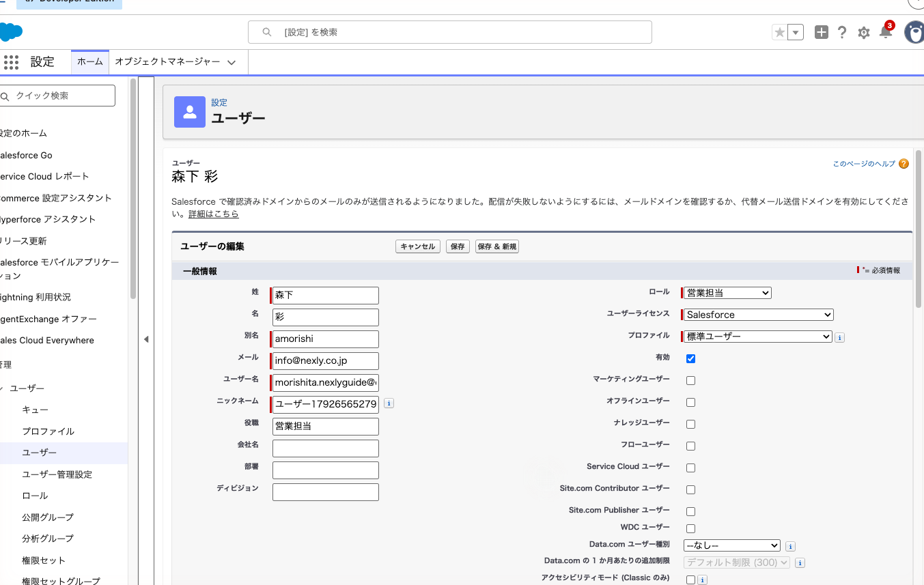The image size is (924, 585).
Task: Collapse the sidebar with the left arrow
Action: tap(146, 339)
